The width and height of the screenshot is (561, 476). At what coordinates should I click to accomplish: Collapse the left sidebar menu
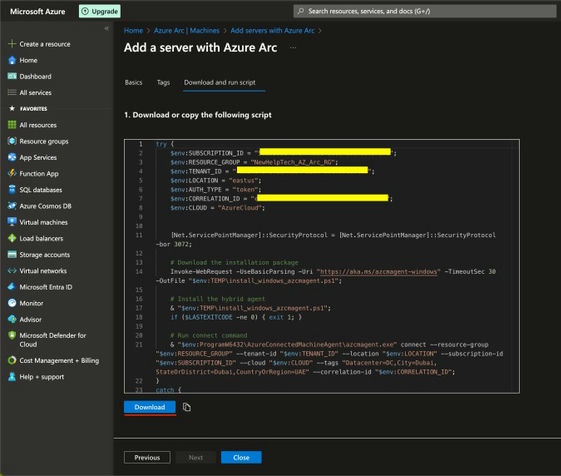pos(106,28)
